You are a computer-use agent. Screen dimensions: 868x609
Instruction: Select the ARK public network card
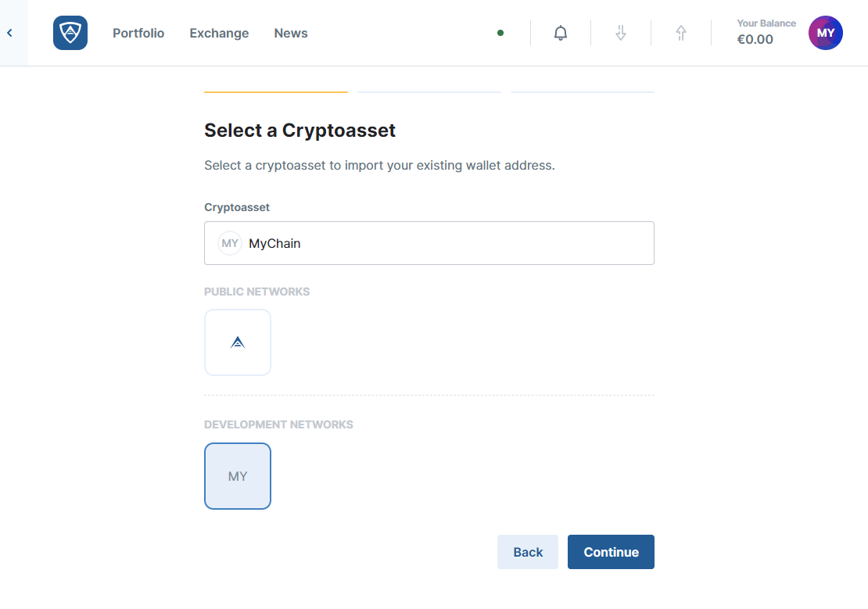point(238,342)
